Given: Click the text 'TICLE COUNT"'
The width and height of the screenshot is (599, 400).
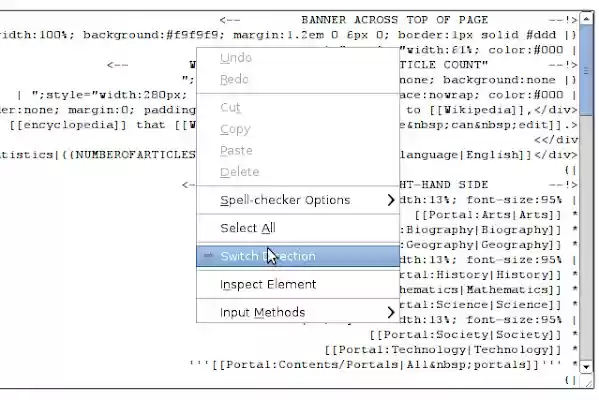Looking at the screenshot, I should [444, 65].
